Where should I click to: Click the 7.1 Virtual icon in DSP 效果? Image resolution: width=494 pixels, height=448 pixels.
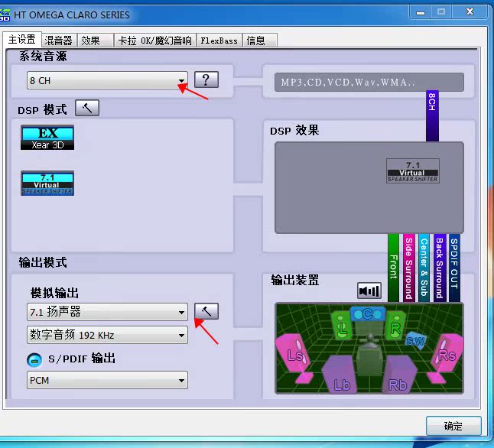click(413, 170)
